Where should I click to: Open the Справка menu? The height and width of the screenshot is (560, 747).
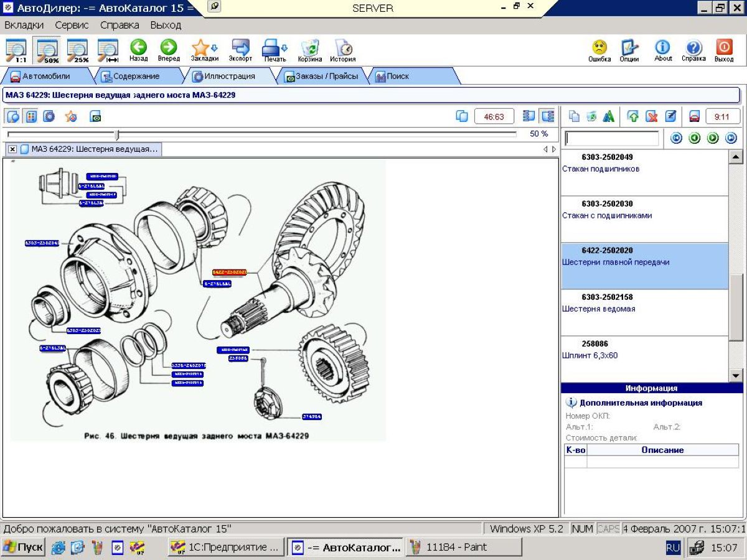(x=120, y=26)
